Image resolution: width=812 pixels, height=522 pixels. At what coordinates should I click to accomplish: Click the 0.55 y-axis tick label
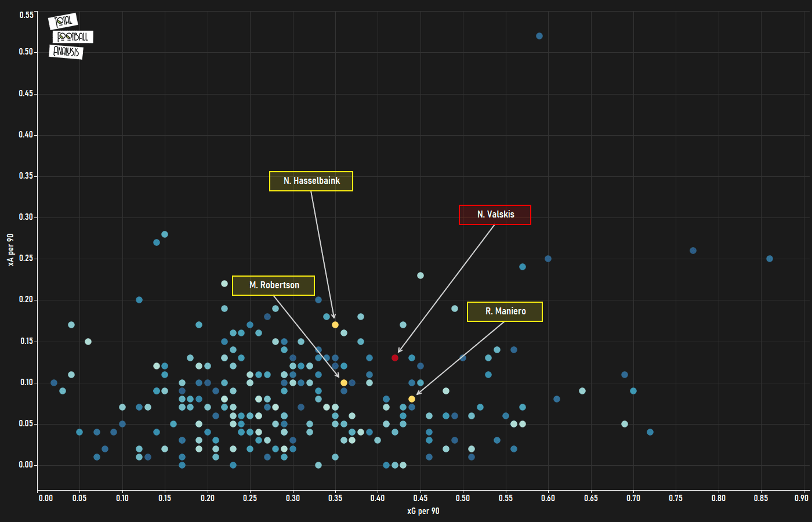pos(26,15)
